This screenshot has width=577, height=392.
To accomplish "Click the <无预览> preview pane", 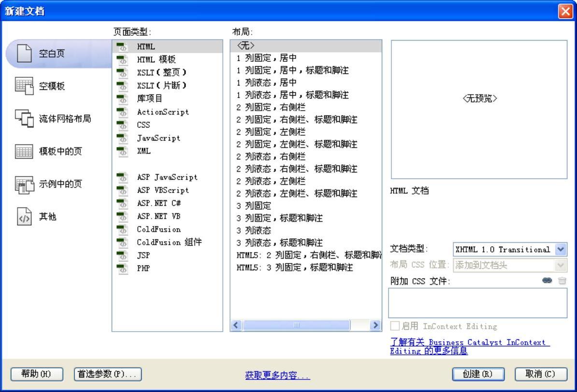I will tap(479, 109).
